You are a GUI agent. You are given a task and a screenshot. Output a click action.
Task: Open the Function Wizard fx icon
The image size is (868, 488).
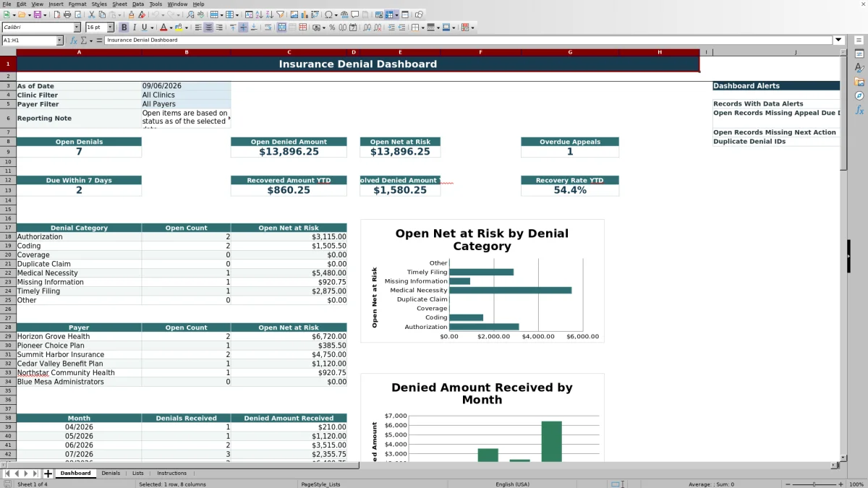(74, 40)
